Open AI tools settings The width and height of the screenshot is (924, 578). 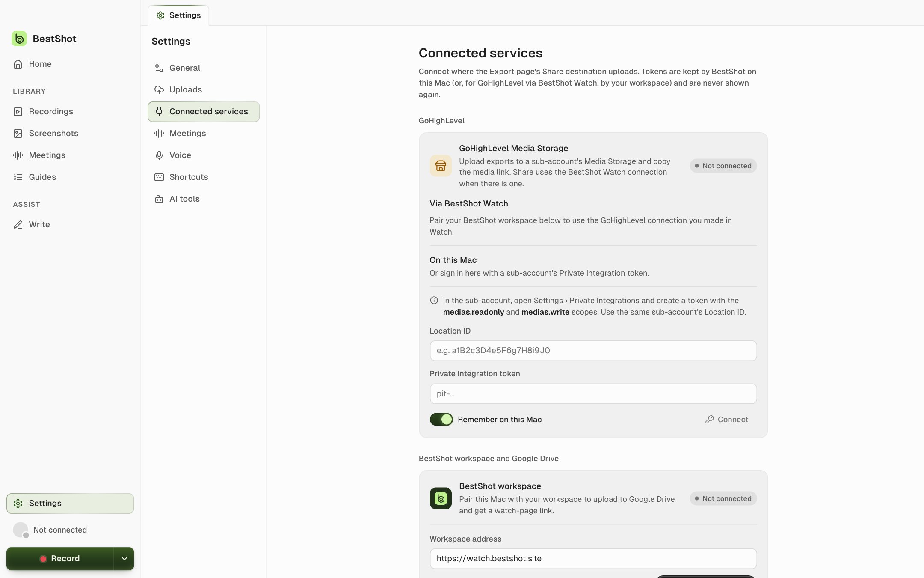coord(204,199)
